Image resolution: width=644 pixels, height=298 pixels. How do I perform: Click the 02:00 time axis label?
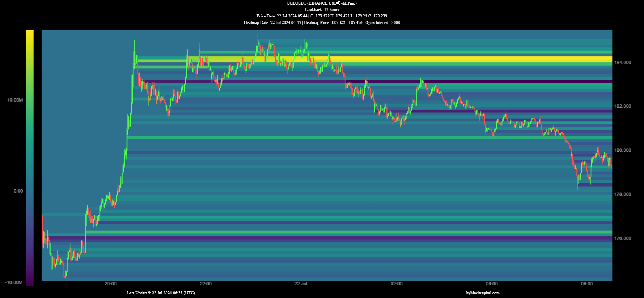point(397,284)
